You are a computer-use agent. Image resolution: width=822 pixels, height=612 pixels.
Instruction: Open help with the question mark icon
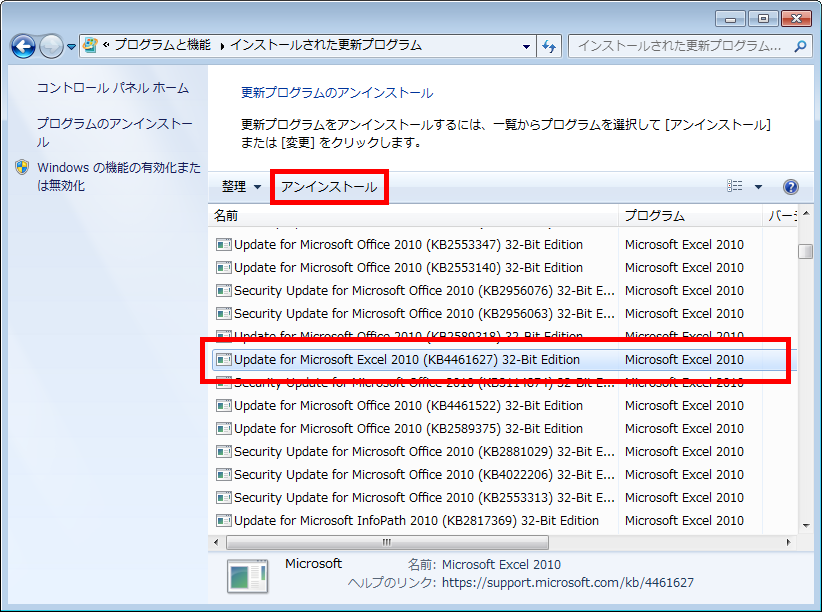[x=791, y=187]
